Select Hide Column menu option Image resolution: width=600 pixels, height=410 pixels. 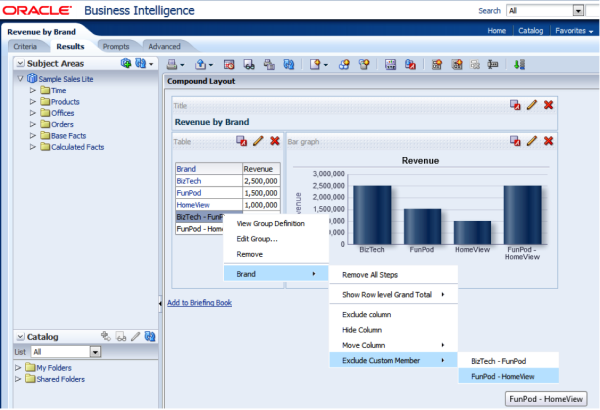click(362, 329)
